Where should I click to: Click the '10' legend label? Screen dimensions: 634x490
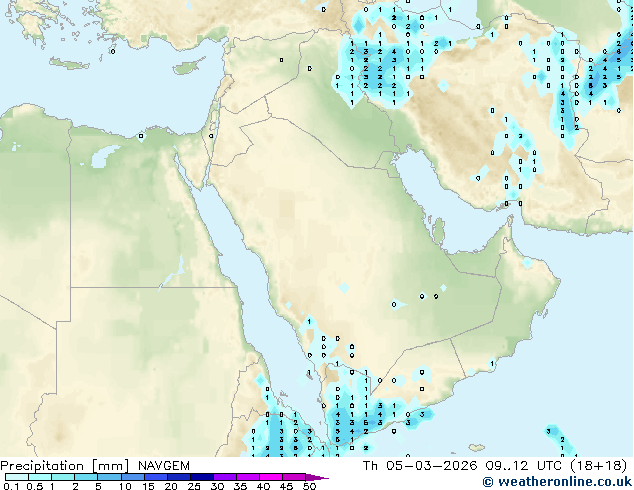pos(125,486)
